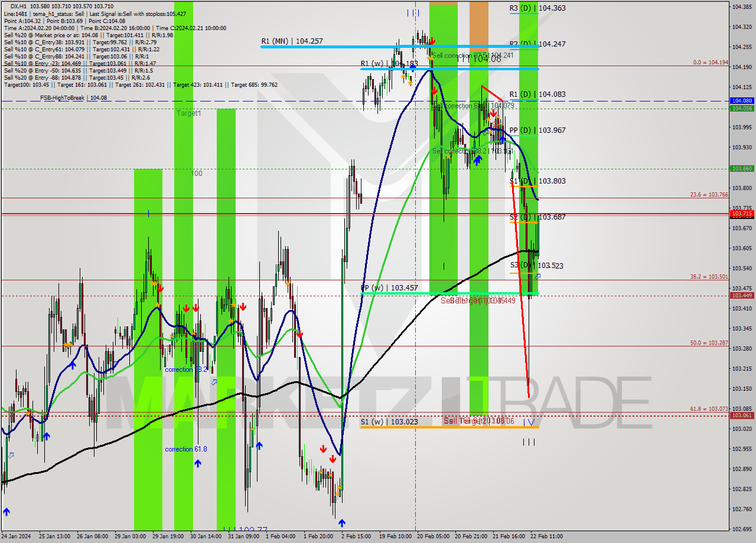This screenshot has height=543, width=756.
Task: Click the red 103.715 current price tag
Action: point(742,213)
